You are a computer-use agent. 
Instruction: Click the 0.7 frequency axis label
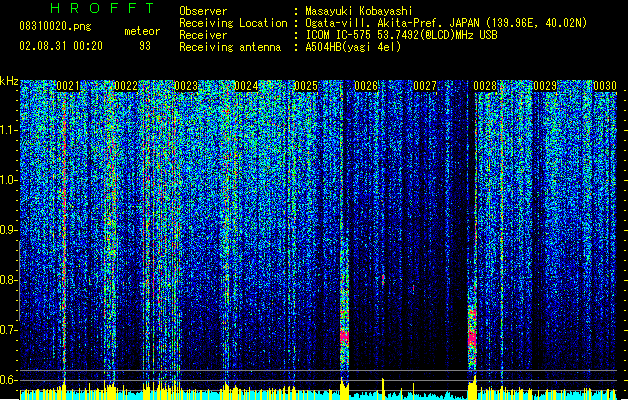tap(9, 330)
